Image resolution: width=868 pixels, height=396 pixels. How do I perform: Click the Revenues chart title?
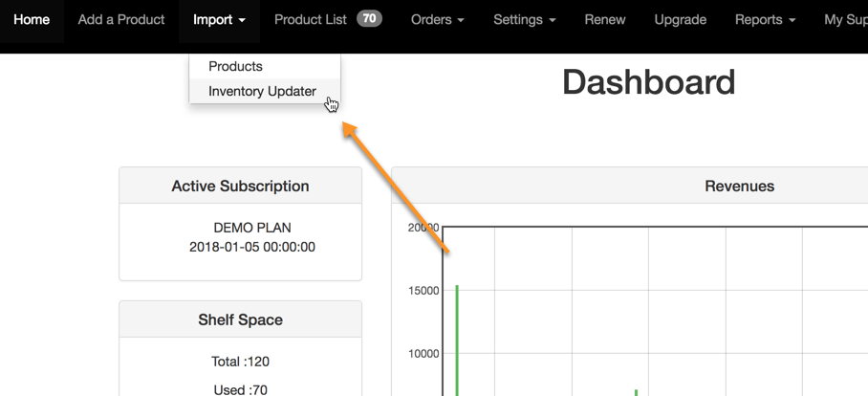[x=739, y=187]
